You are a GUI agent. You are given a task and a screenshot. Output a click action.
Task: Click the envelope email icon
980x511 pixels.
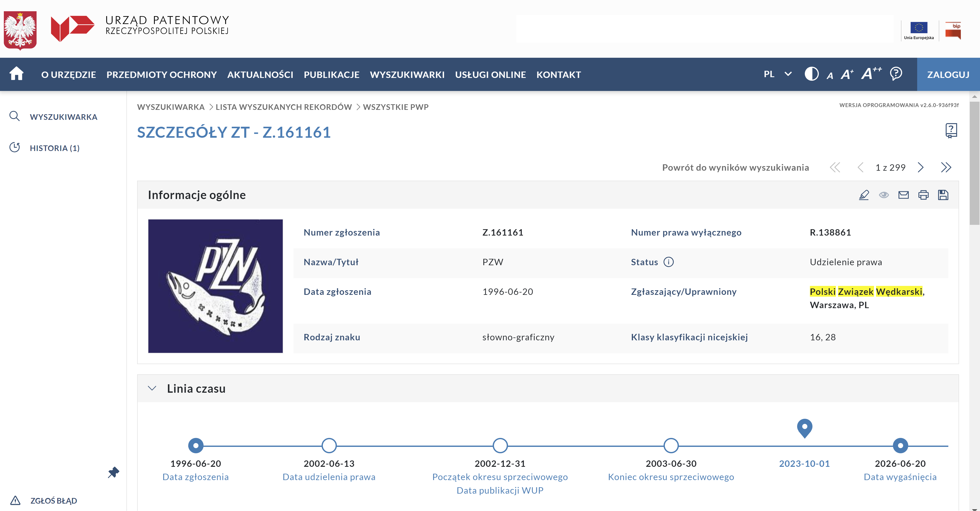904,195
